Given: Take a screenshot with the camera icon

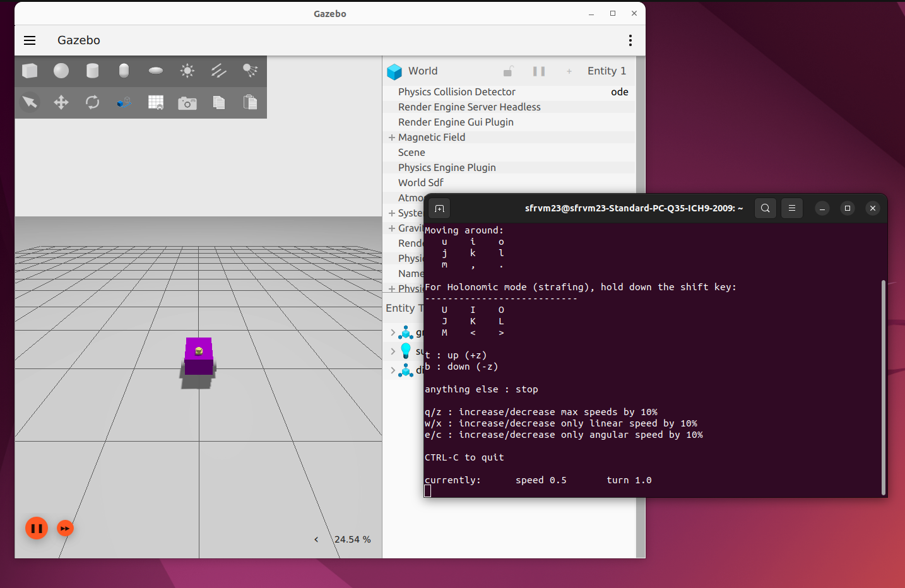Looking at the screenshot, I should pos(187,103).
